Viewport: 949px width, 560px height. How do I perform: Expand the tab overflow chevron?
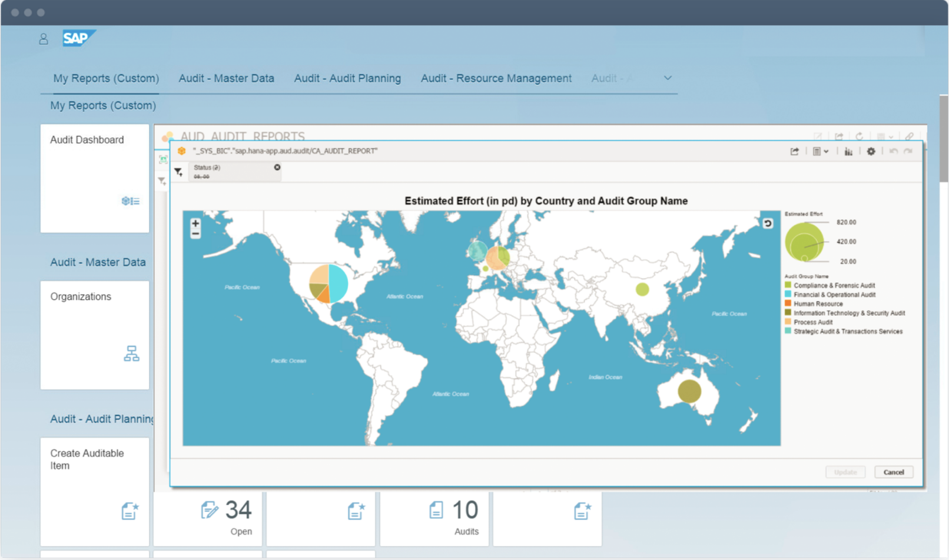click(x=668, y=78)
